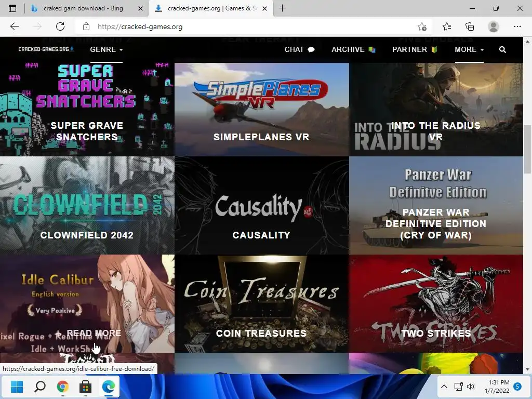Click the CRACKED-GAMES.ORG site logo

coord(46,49)
